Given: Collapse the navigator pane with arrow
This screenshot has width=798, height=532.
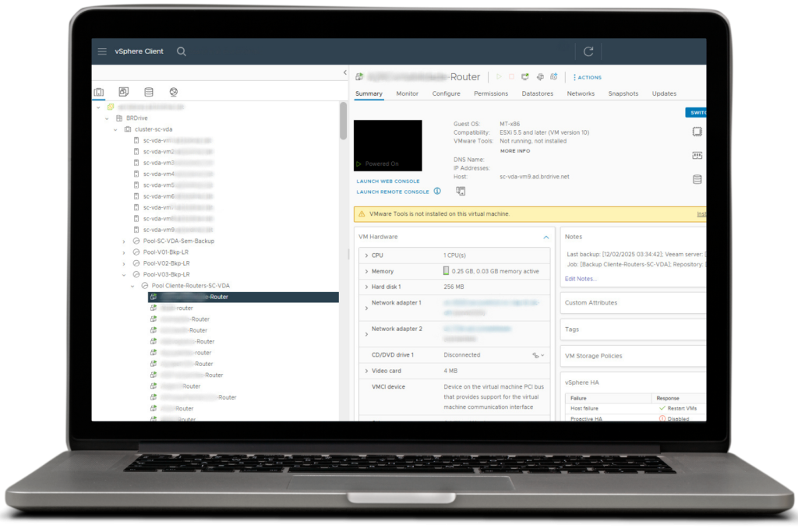Looking at the screenshot, I should click(x=345, y=72).
